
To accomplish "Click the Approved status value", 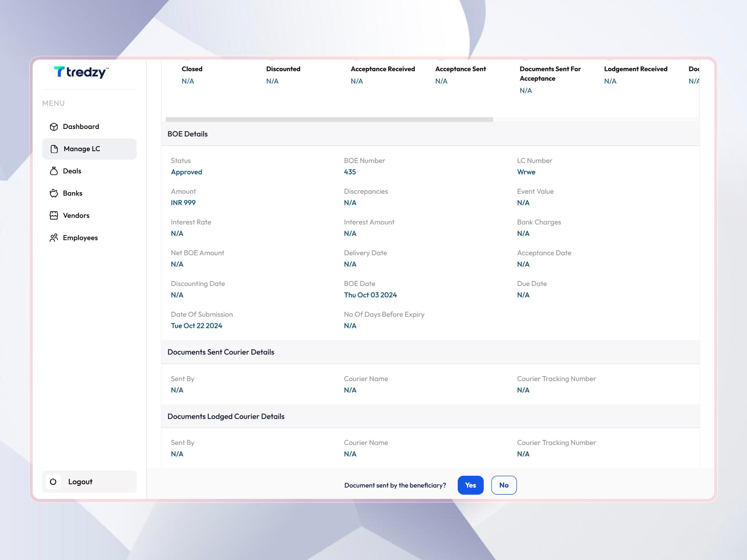I will 186,172.
